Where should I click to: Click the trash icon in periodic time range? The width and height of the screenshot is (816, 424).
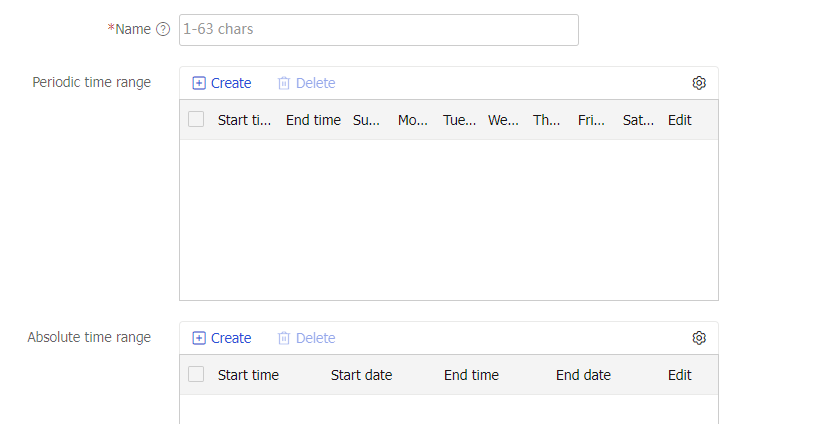pyautogui.click(x=284, y=83)
